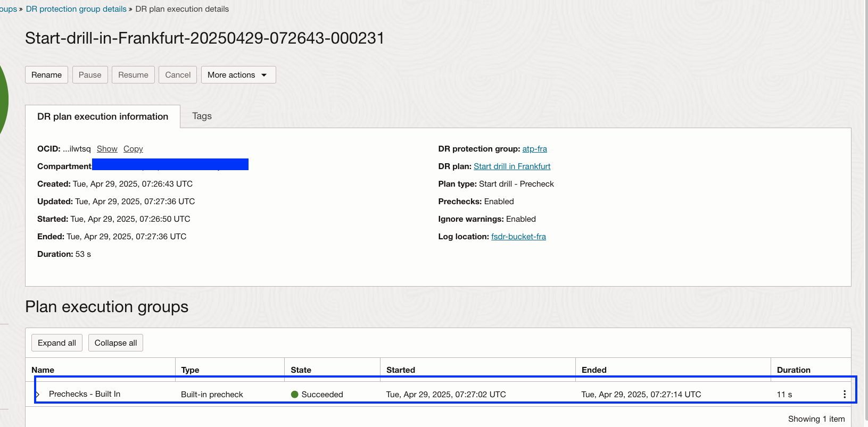Click the Collapse all button

(x=115, y=343)
